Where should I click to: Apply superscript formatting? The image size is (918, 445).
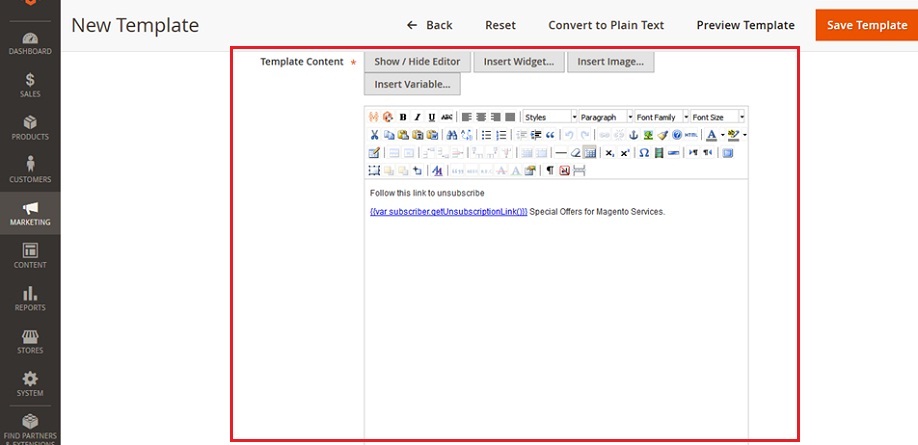click(625, 152)
